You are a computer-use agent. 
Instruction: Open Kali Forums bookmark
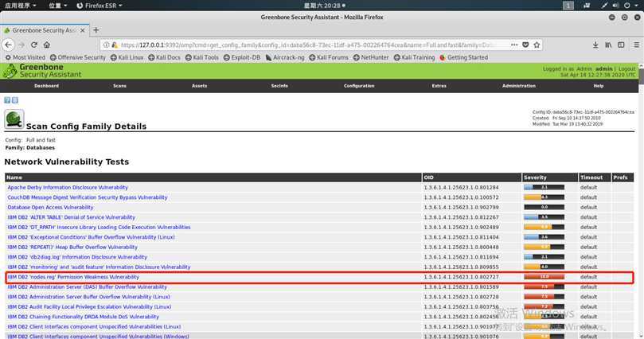click(329, 57)
